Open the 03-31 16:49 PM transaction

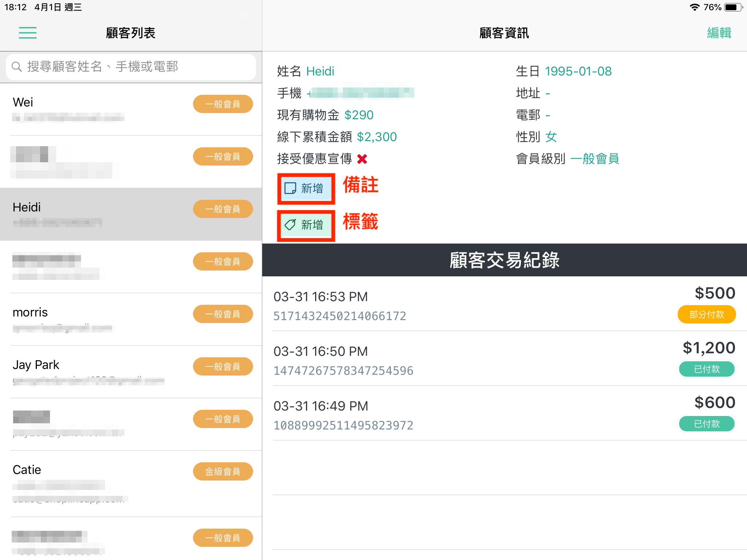(x=504, y=413)
